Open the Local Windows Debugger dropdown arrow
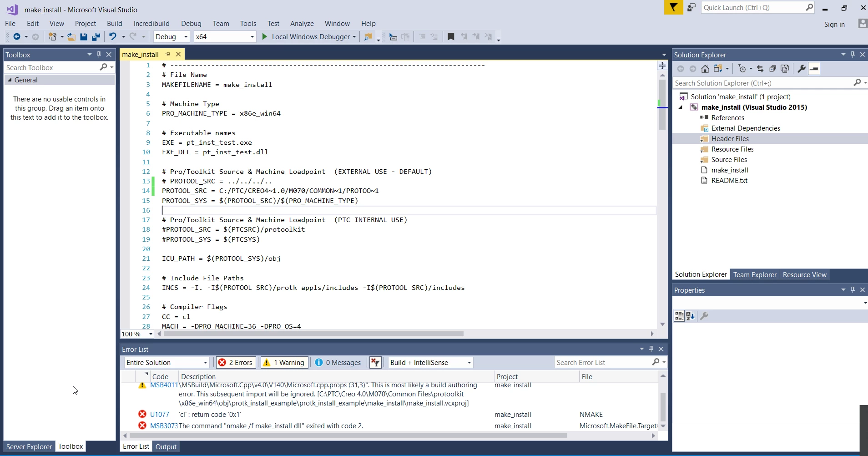This screenshot has height=456, width=868. (x=354, y=37)
